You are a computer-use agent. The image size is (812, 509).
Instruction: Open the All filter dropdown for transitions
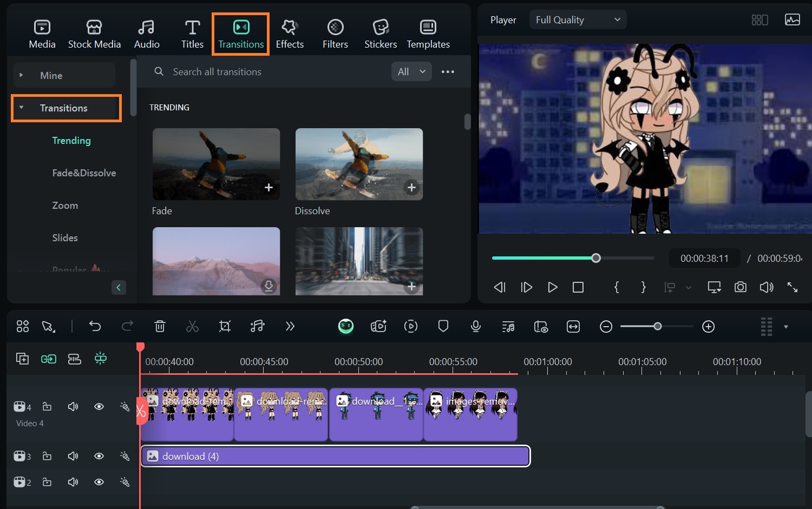[411, 71]
